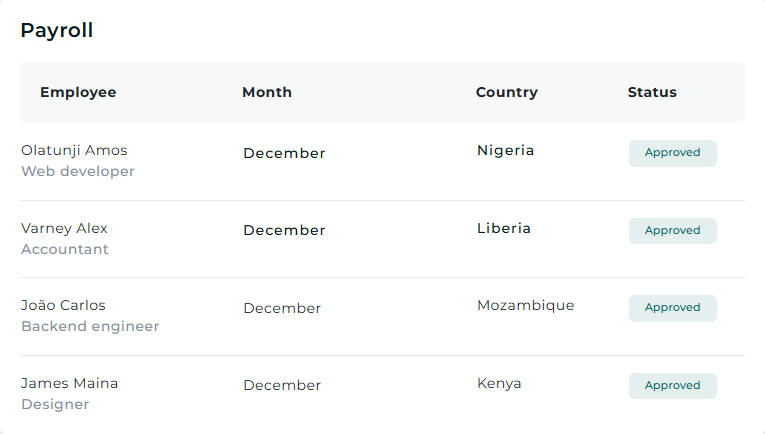The width and height of the screenshot is (765, 434).
Task: Click the Approved badge for João Carlos
Action: (x=672, y=308)
